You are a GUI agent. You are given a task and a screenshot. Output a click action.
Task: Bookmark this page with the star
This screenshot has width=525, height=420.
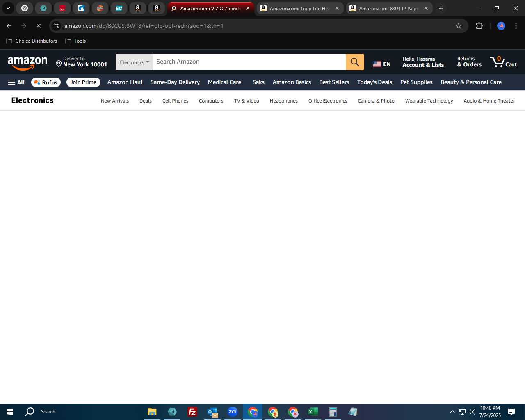pyautogui.click(x=459, y=26)
